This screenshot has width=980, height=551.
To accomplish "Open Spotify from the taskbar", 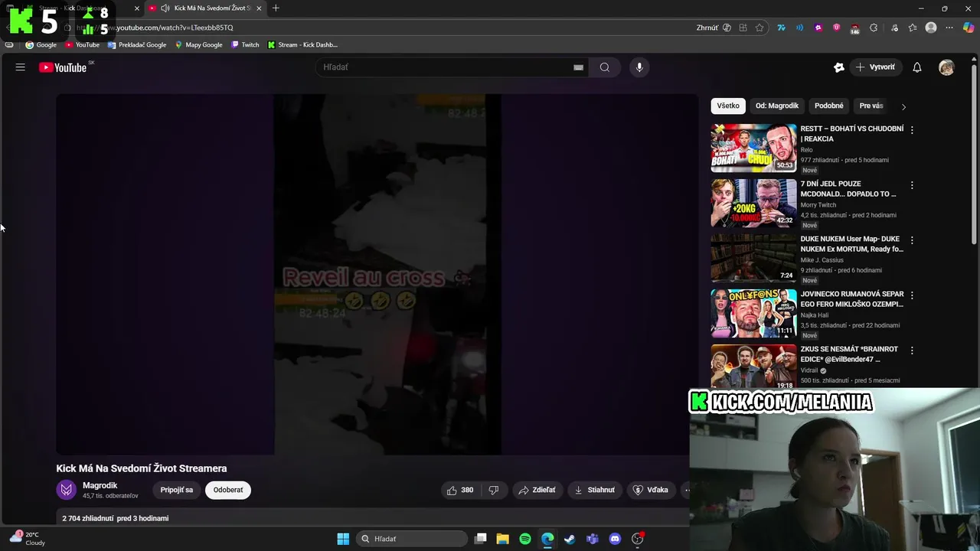I will pyautogui.click(x=525, y=539).
